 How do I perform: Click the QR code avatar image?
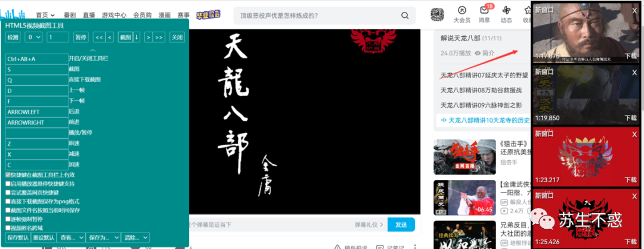[x=437, y=15]
